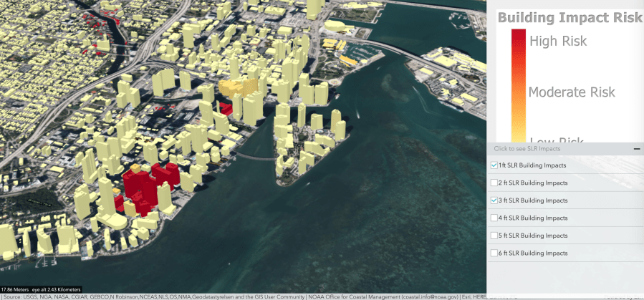Pick the small red building beside orange block

226,109
